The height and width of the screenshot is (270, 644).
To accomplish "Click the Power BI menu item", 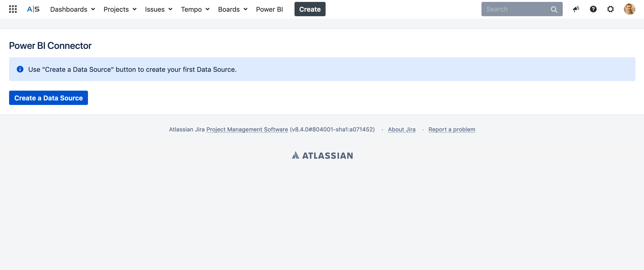I will [x=269, y=9].
